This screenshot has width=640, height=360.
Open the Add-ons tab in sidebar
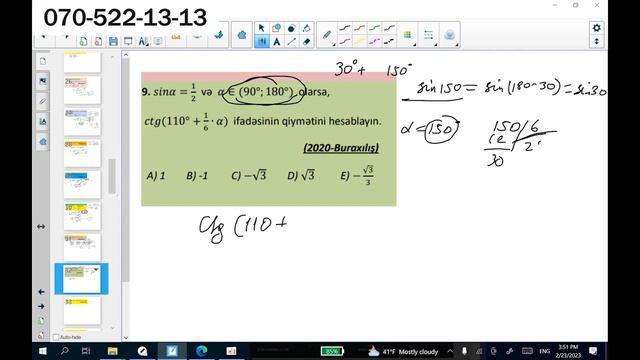(43, 142)
